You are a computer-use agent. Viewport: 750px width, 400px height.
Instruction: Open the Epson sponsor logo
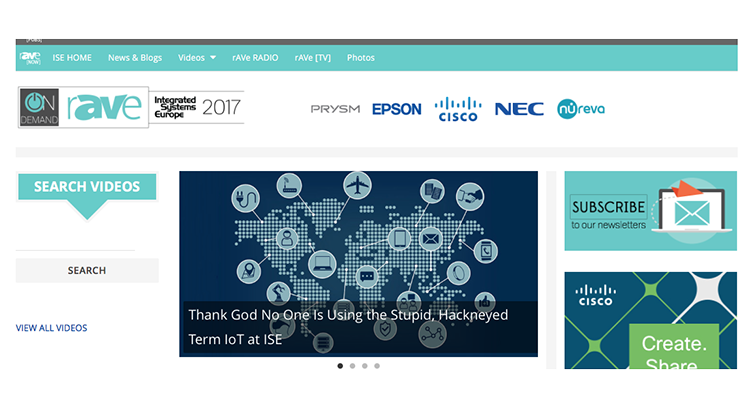pyautogui.click(x=397, y=109)
